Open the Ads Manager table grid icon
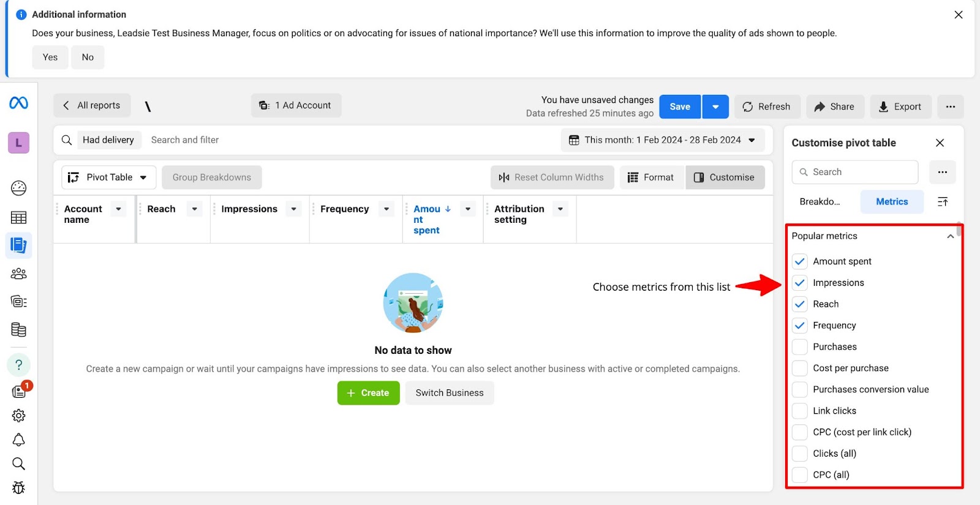This screenshot has height=505, width=980. (x=18, y=217)
